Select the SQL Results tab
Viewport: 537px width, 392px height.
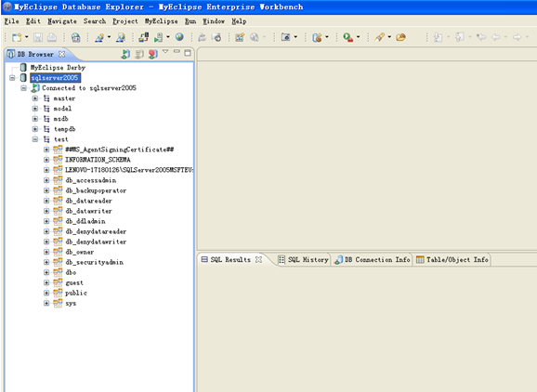pyautogui.click(x=230, y=260)
